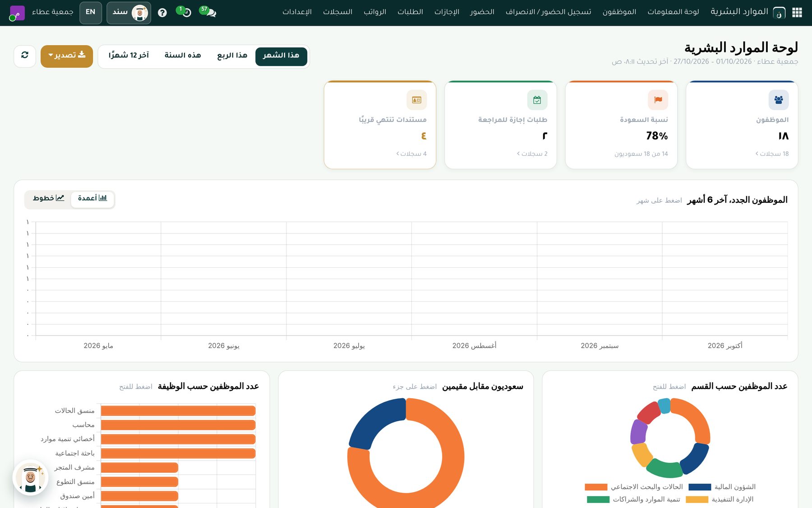Image resolution: width=812 pixels, height=508 pixels.
Task: Switch chart to line view (خطوط)
Action: 48,198
